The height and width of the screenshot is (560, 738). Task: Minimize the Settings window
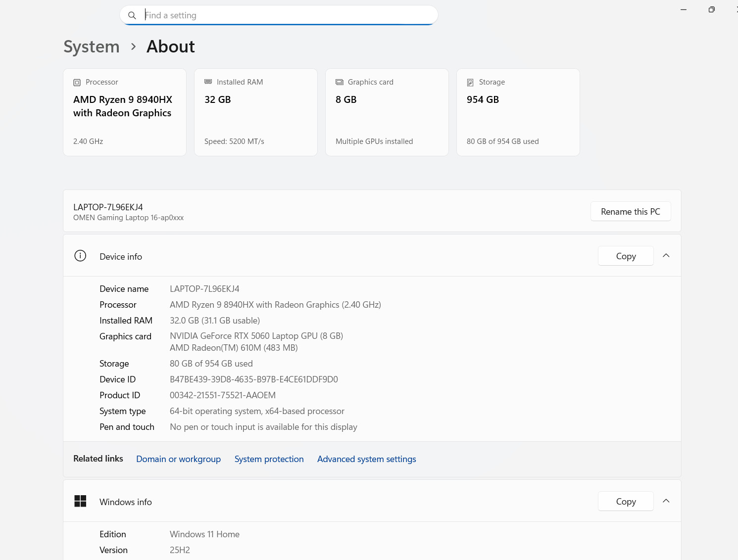[684, 10]
